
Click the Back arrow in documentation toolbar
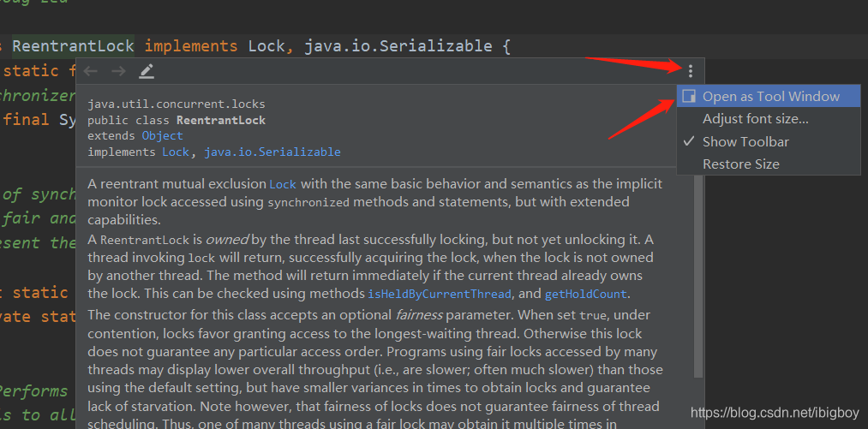coord(91,71)
